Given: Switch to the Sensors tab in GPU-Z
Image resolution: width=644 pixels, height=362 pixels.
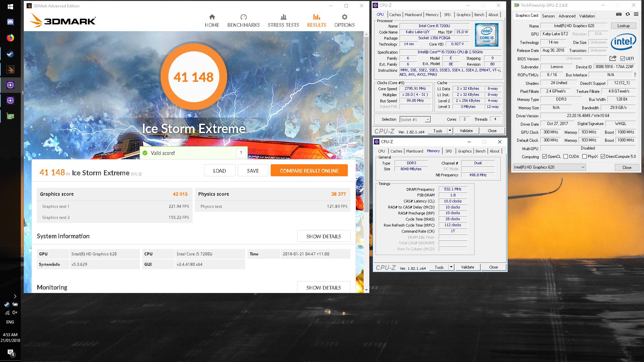Looking at the screenshot, I should point(548,16).
